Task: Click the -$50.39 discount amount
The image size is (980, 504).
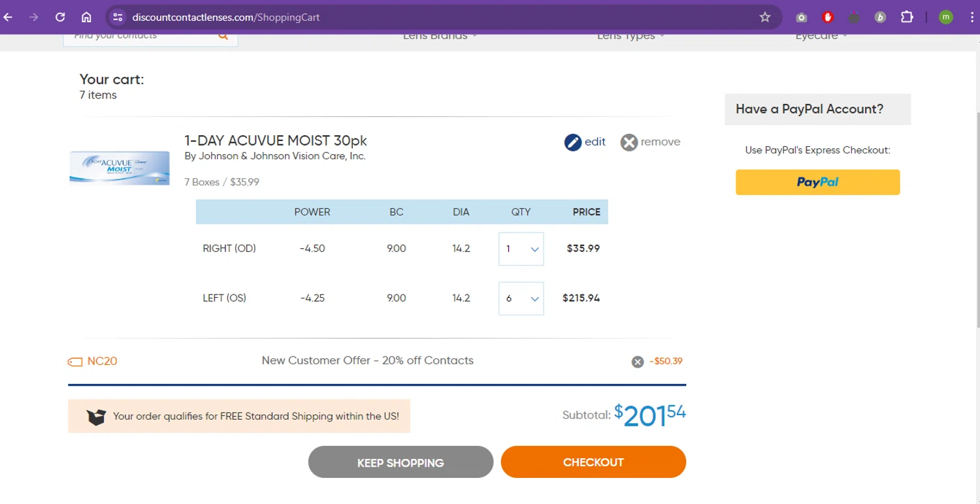Action: pyautogui.click(x=666, y=361)
